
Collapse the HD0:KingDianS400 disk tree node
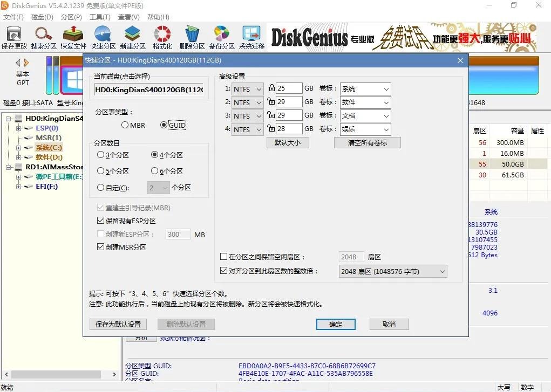8,119
